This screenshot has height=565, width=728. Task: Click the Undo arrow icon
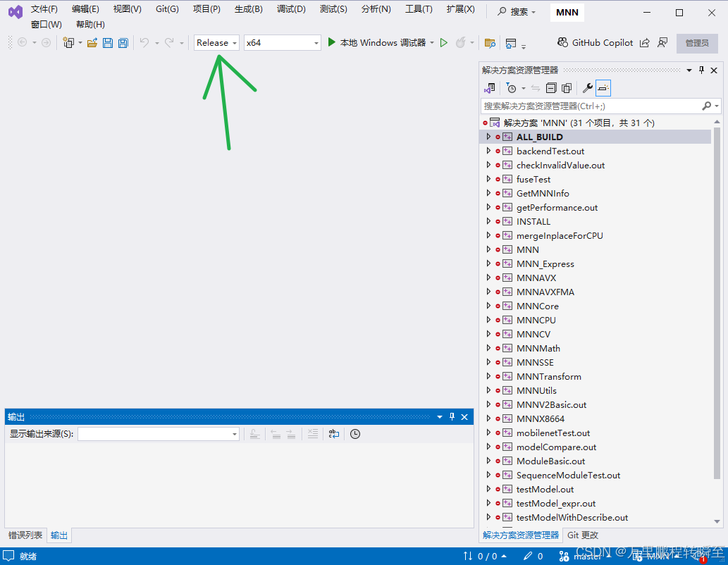[x=144, y=43]
